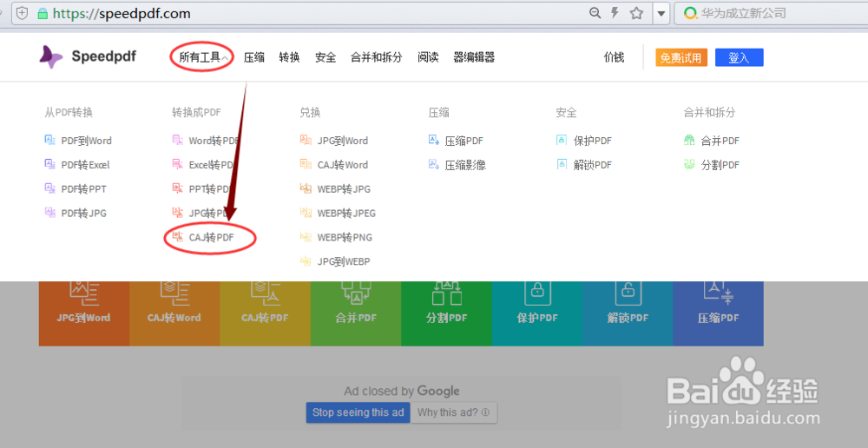Viewport: 868px width, 448px height.
Task: Open the address bar dropdown arrow
Action: click(x=661, y=14)
